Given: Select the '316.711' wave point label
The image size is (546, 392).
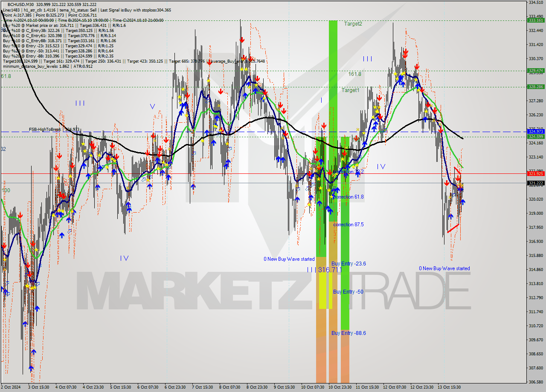Looking at the screenshot, I should click(x=330, y=270).
